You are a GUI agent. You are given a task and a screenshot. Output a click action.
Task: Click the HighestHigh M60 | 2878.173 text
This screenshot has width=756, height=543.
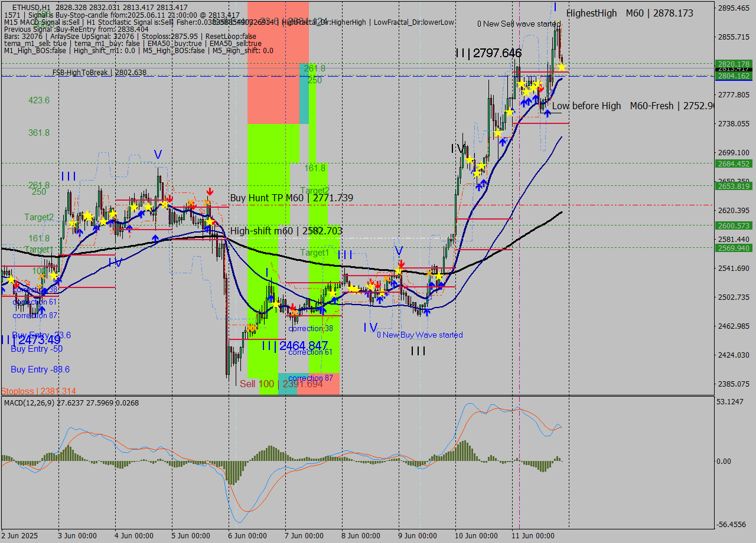coord(629,13)
